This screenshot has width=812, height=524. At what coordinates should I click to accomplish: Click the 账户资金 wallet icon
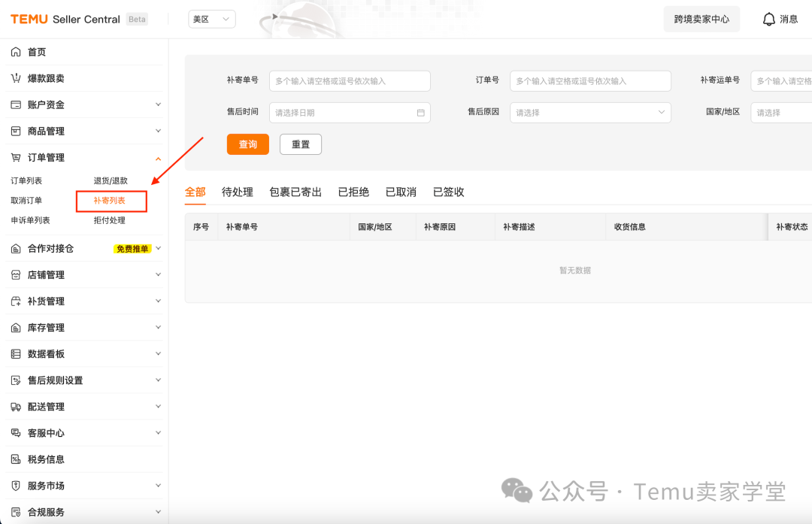pyautogui.click(x=16, y=104)
